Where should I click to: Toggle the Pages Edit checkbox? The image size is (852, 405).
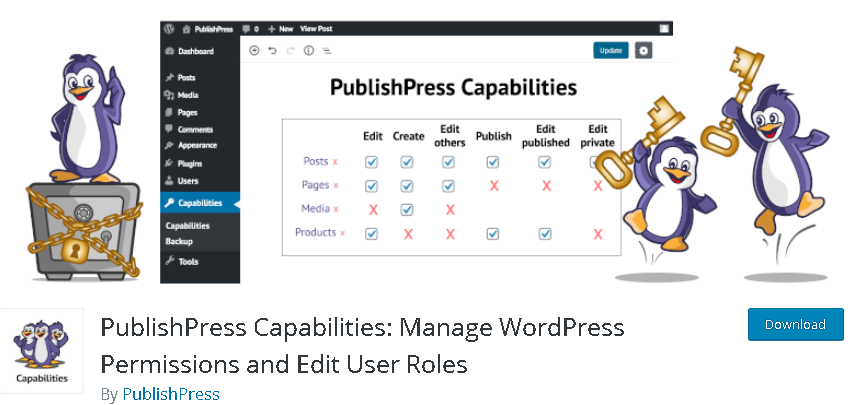click(x=372, y=186)
